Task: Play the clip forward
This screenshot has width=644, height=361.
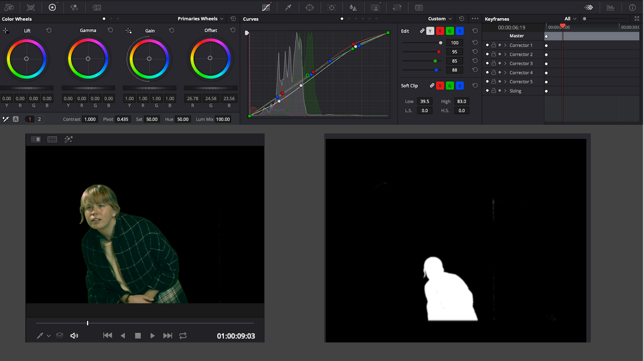Action: coord(152,335)
